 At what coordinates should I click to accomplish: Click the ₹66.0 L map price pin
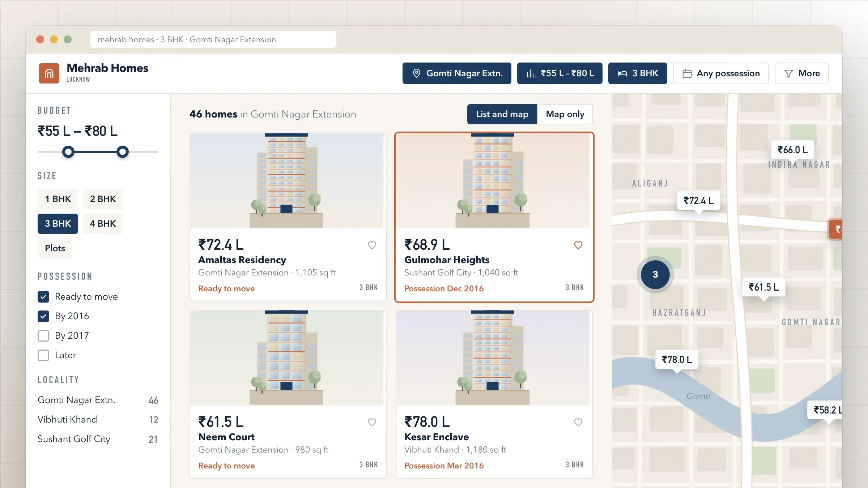click(792, 150)
